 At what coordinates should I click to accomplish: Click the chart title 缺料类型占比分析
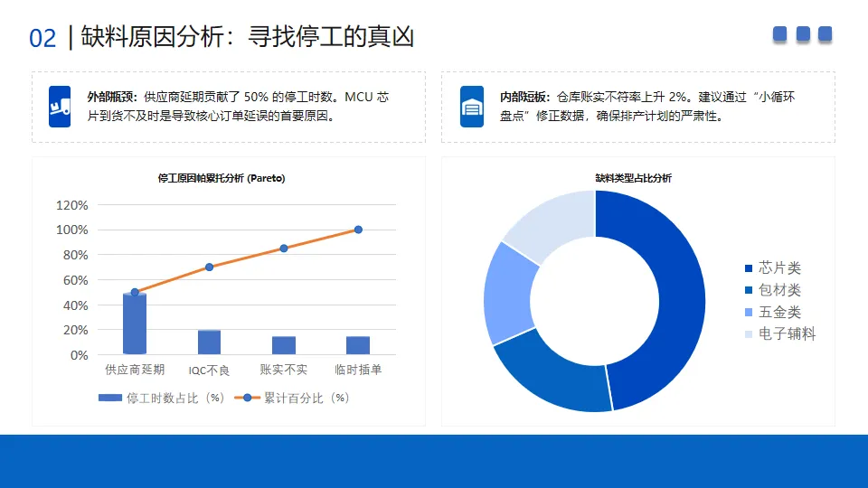633,178
